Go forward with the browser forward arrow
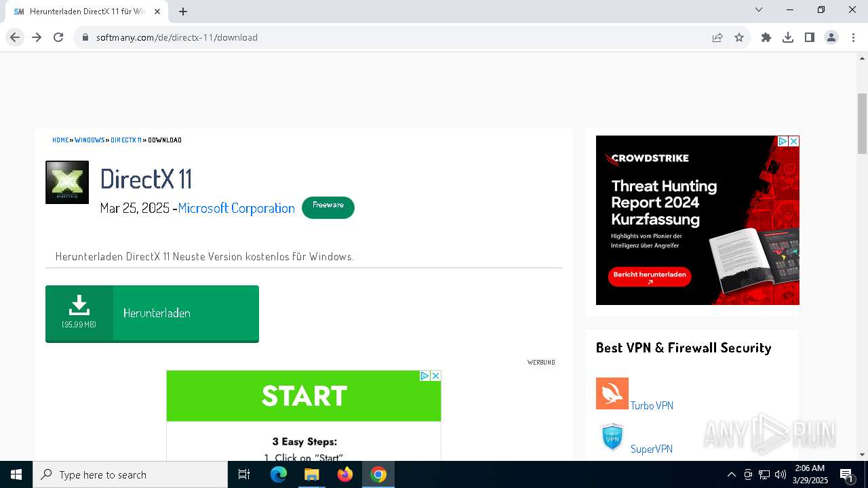This screenshot has width=868, height=488. (x=37, y=37)
